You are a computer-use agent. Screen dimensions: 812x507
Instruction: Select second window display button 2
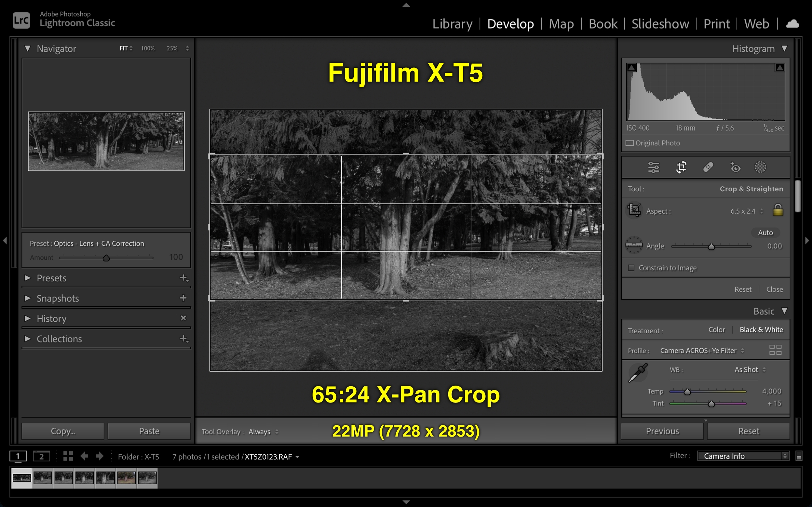[x=41, y=456]
